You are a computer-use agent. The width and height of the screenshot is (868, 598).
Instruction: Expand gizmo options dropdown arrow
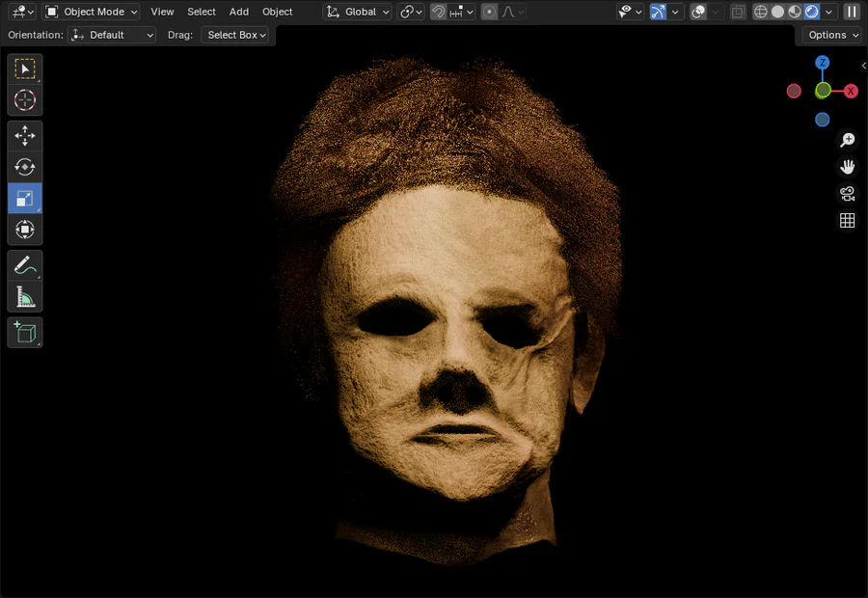coord(675,12)
